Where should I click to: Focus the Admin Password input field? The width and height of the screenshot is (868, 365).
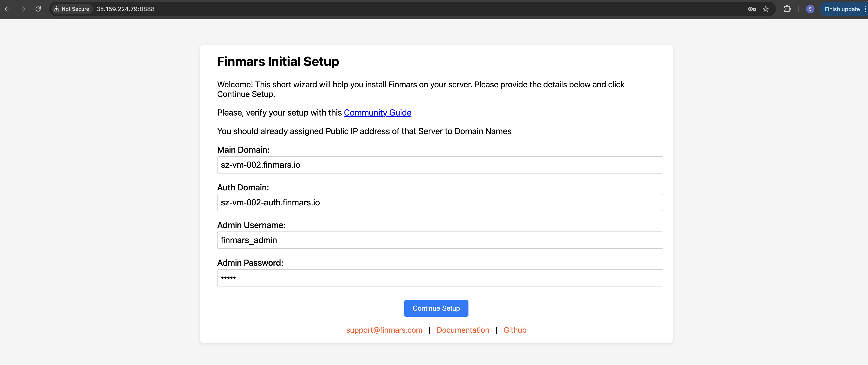point(440,278)
